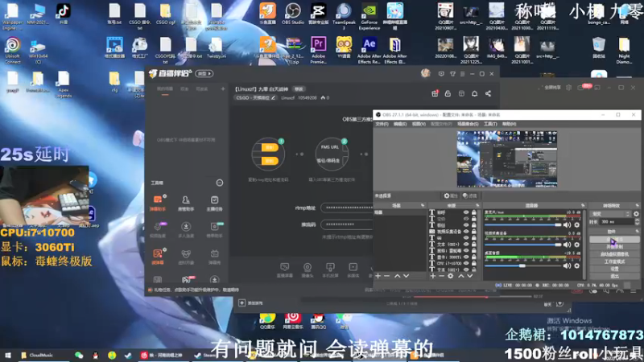The height and width of the screenshot is (362, 644).
Task: Click 开始录制 in OBS controls
Action: (x=614, y=247)
